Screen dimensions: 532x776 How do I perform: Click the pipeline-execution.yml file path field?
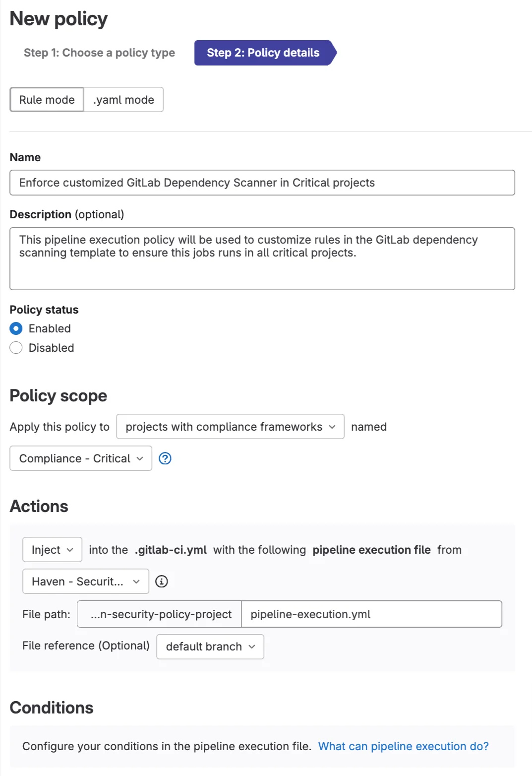point(371,614)
